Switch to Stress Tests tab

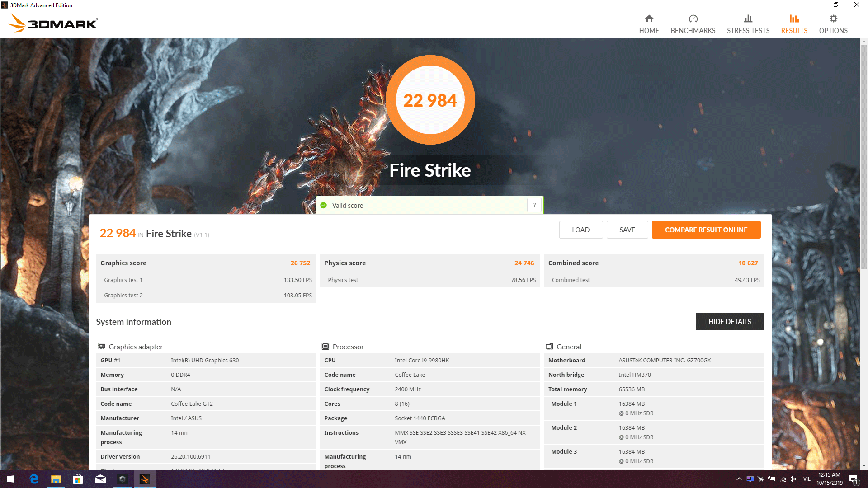(748, 24)
